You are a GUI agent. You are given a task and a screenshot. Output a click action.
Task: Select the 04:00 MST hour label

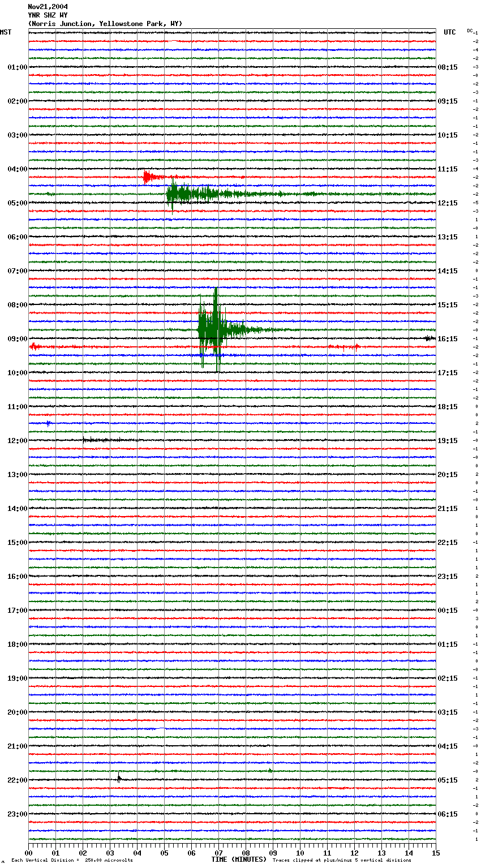(x=18, y=169)
